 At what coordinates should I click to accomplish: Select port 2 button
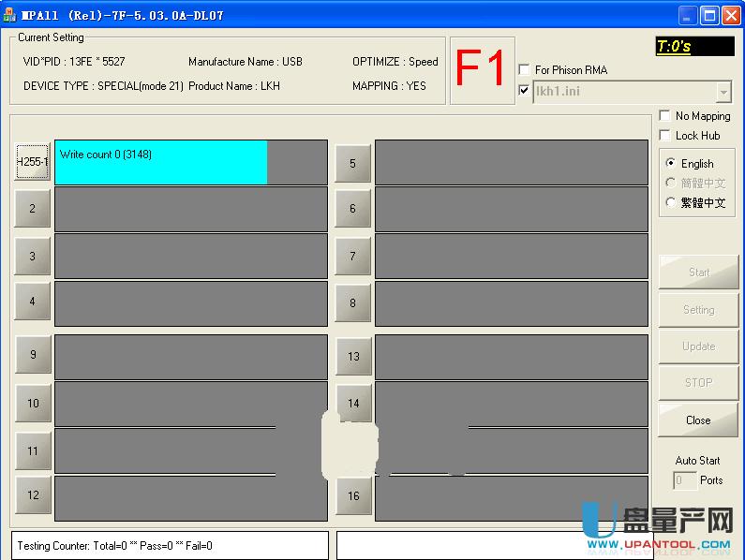tap(33, 209)
